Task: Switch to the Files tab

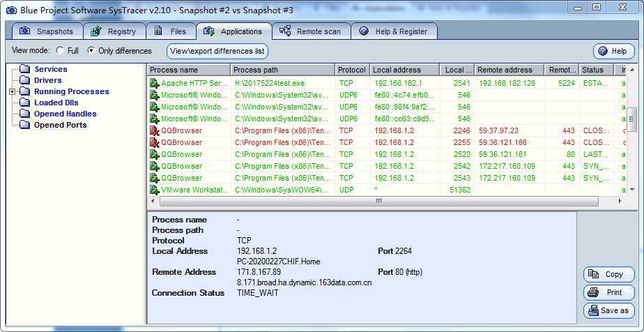Action: [x=171, y=31]
